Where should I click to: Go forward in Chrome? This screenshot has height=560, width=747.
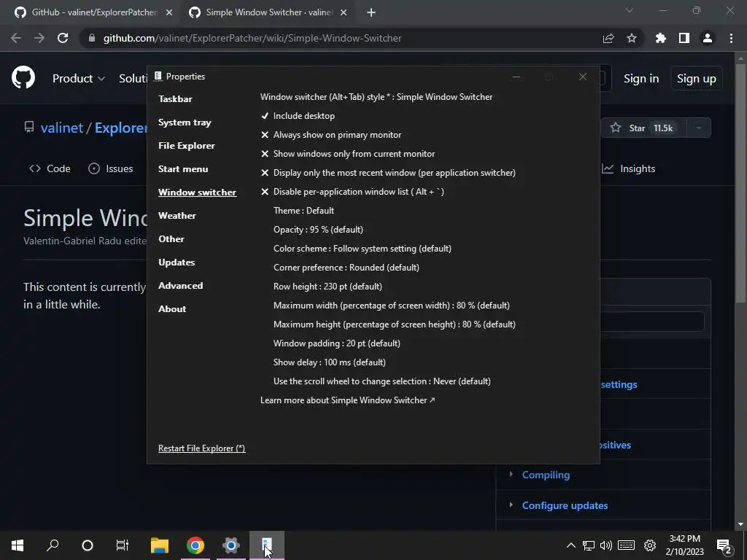coord(39,38)
